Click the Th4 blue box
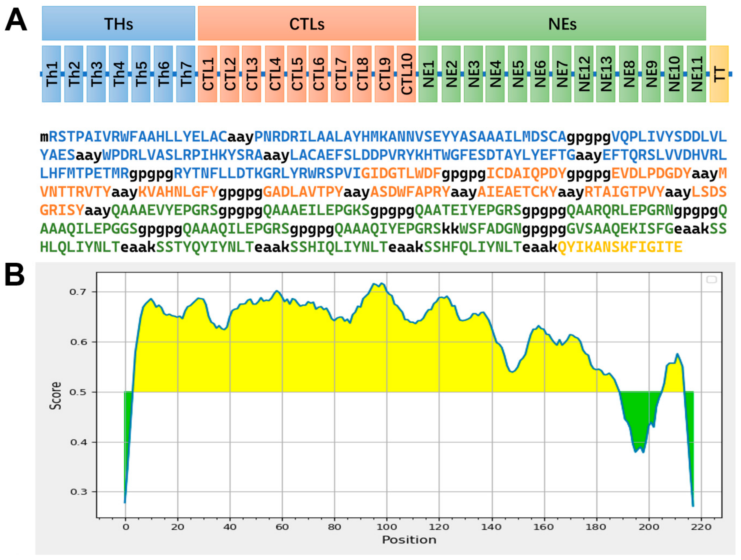 pyautogui.click(x=118, y=74)
